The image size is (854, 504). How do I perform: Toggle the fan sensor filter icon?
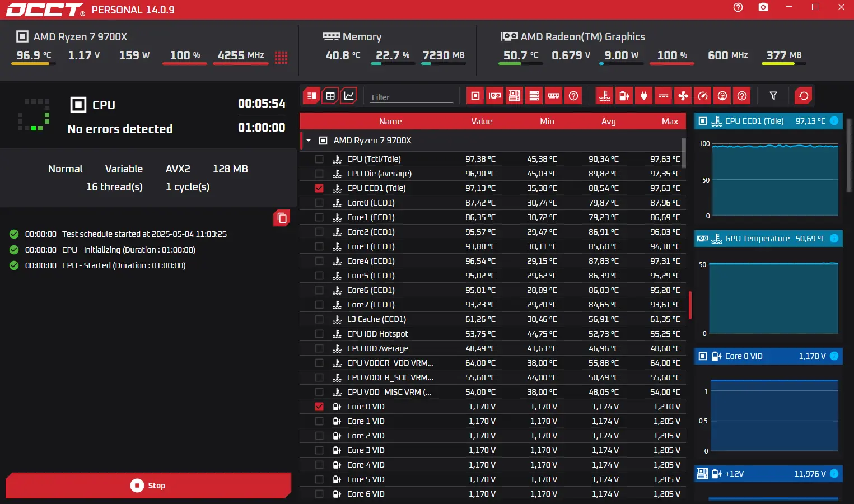683,96
